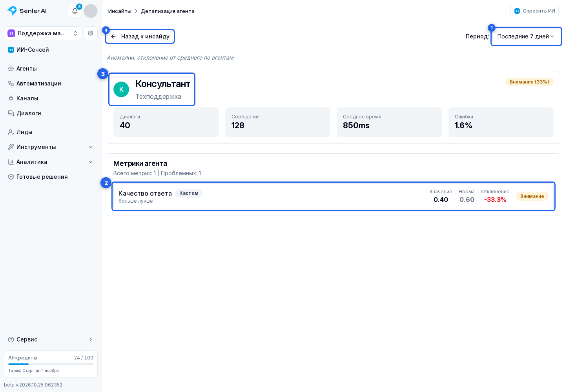
Task: Click the Кастом tag
Action: [x=189, y=193]
